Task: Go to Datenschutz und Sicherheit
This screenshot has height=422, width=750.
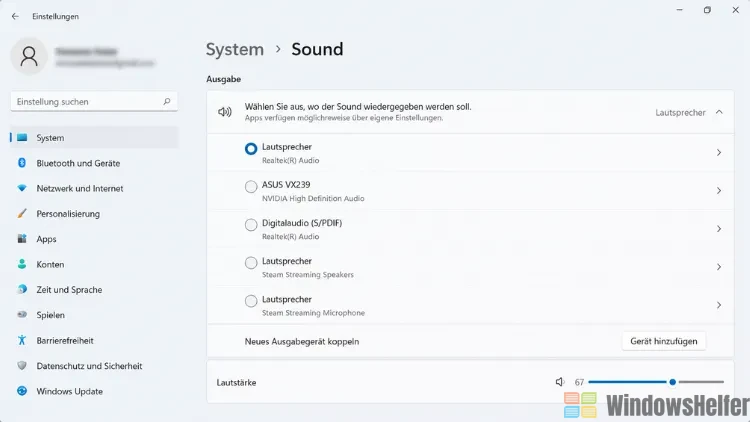Action: pyautogui.click(x=94, y=366)
